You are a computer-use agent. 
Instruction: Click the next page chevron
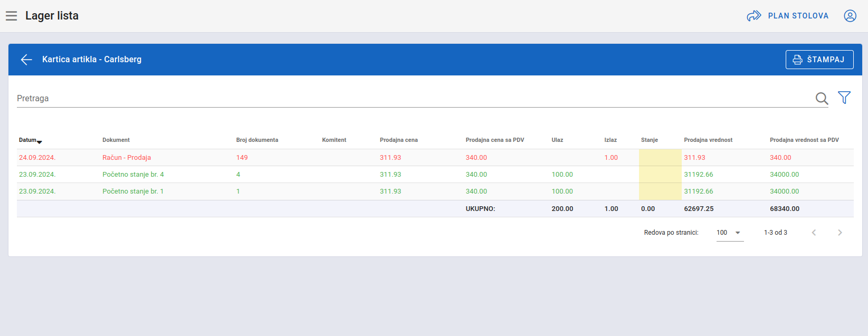click(x=840, y=233)
